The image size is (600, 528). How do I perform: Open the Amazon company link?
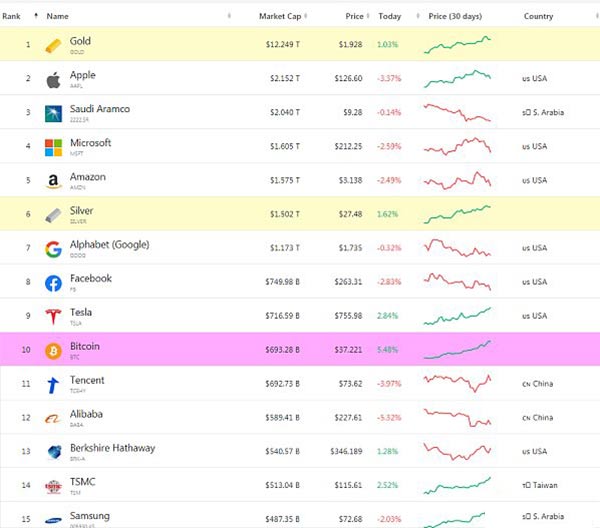[x=88, y=177]
